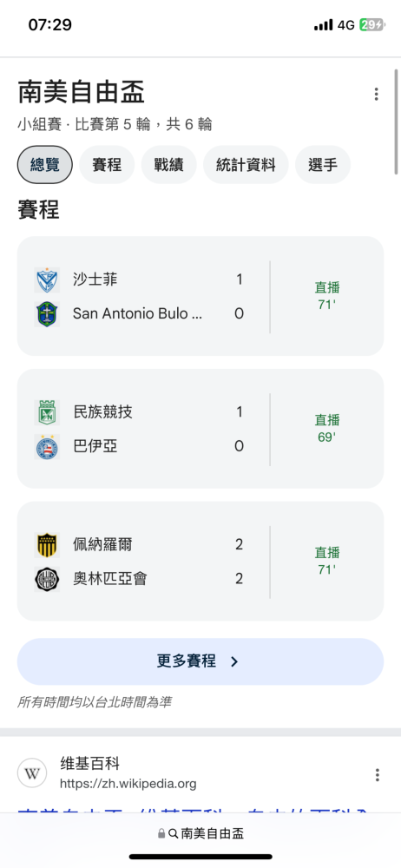Open the three-dot menu beside 南美自由盃 title
The height and width of the screenshot is (868, 401).
[376, 94]
